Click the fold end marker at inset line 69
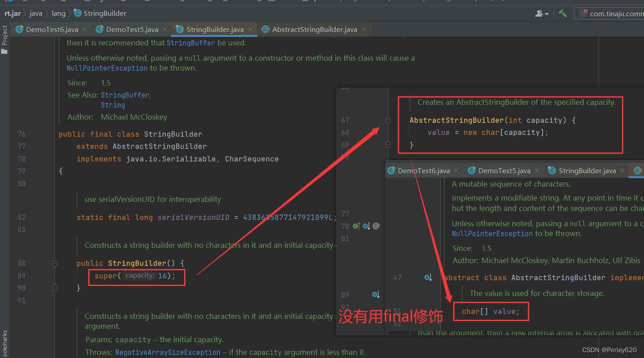 pos(388,144)
